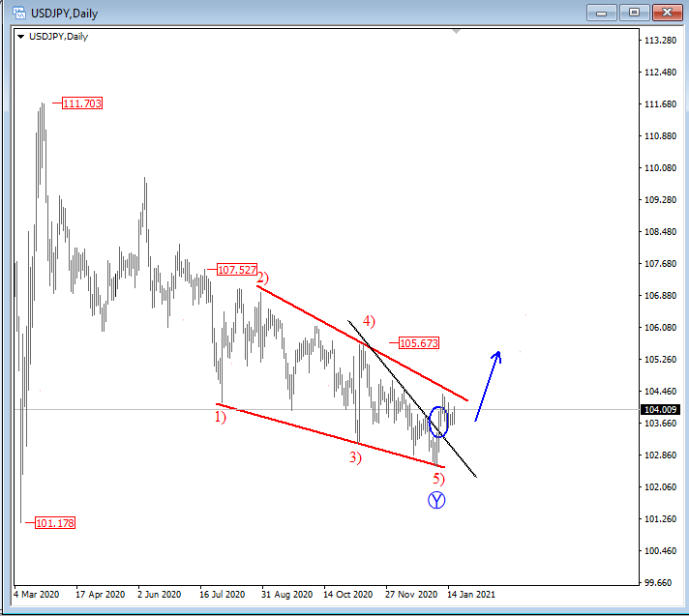Click the triangle beside the USDJPY,Daily chart label
This screenshot has height=616, width=689.
tap(19, 37)
